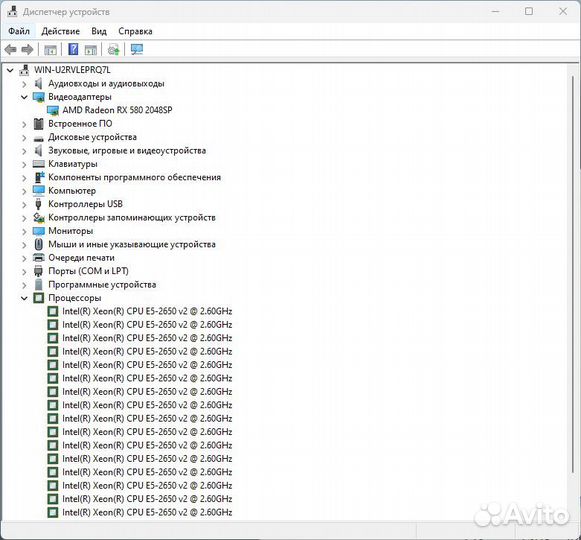This screenshot has height=540, width=581.
Task: Click the AMD Radeon RX 580 device icon
Action: (x=53, y=110)
